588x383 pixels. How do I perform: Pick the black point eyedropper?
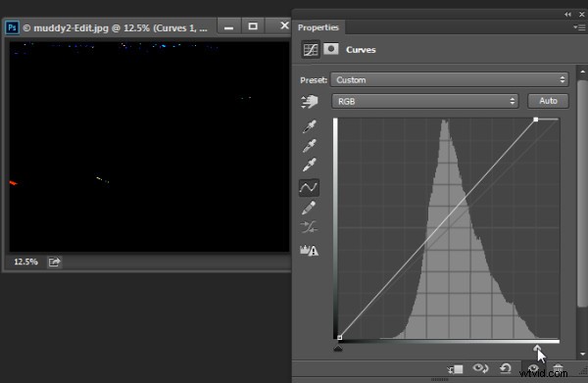(x=310, y=126)
